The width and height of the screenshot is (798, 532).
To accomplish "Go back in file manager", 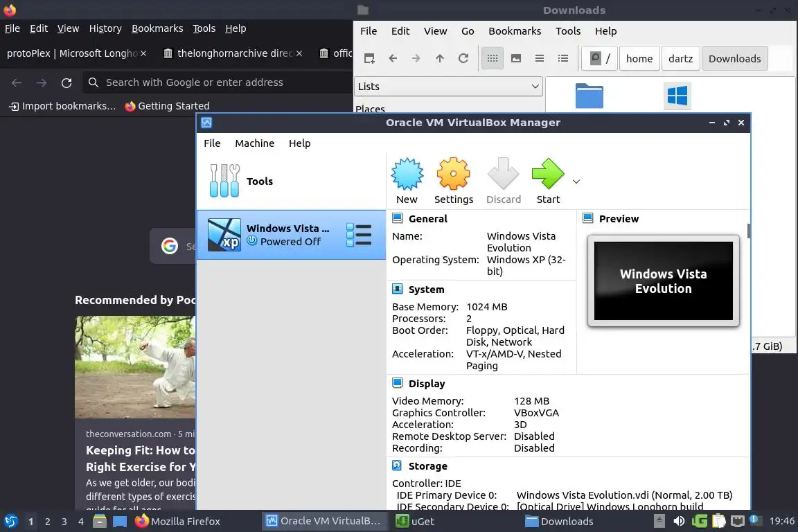I will [393, 59].
